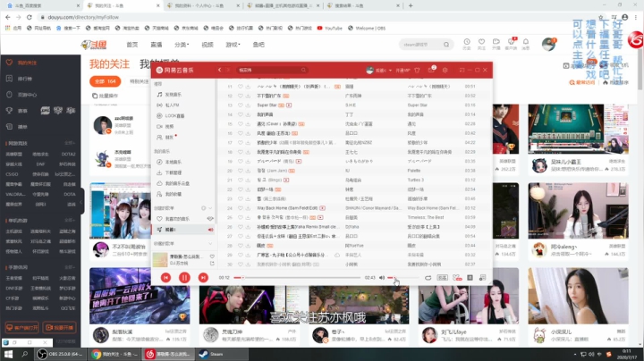Seek on the song progress bar
Image resolution: width=644 pixels, height=361 pixels.
click(297, 278)
